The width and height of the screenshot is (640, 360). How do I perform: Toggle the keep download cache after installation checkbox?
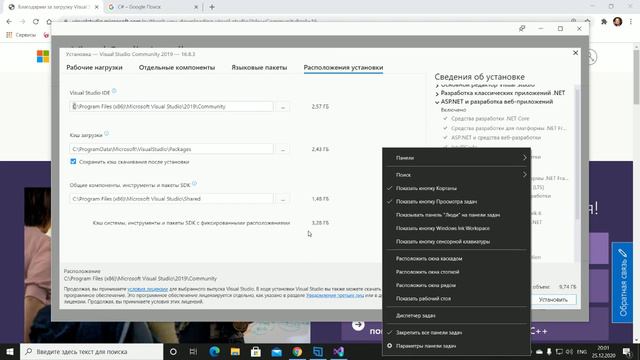(73, 162)
